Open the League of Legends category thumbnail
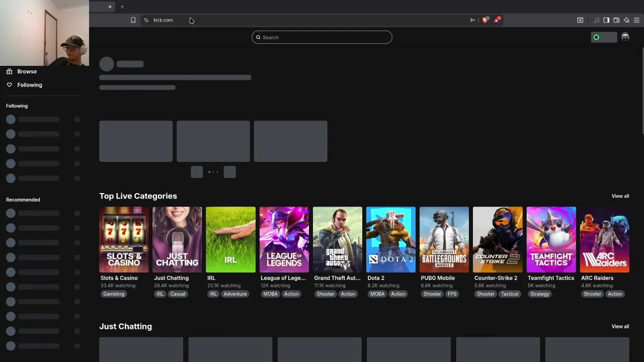Viewport: 644px width, 362px height. pos(284,239)
